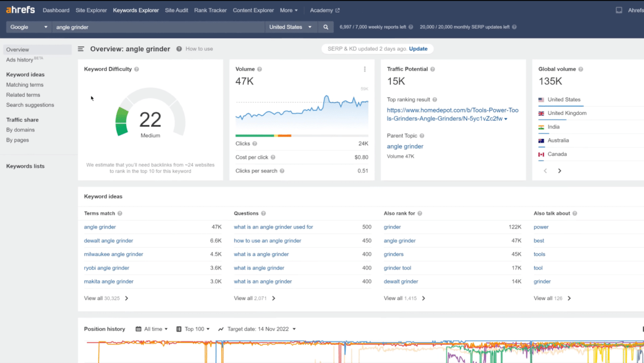Click the Volume trend chart
The height and width of the screenshot is (363, 644).
(302, 108)
